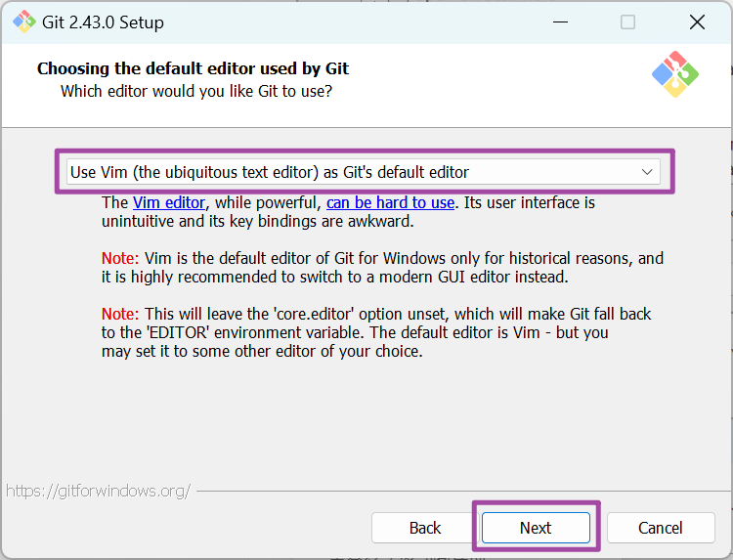733x560 pixels.
Task: Open the default editor combo box
Action: coord(352,172)
